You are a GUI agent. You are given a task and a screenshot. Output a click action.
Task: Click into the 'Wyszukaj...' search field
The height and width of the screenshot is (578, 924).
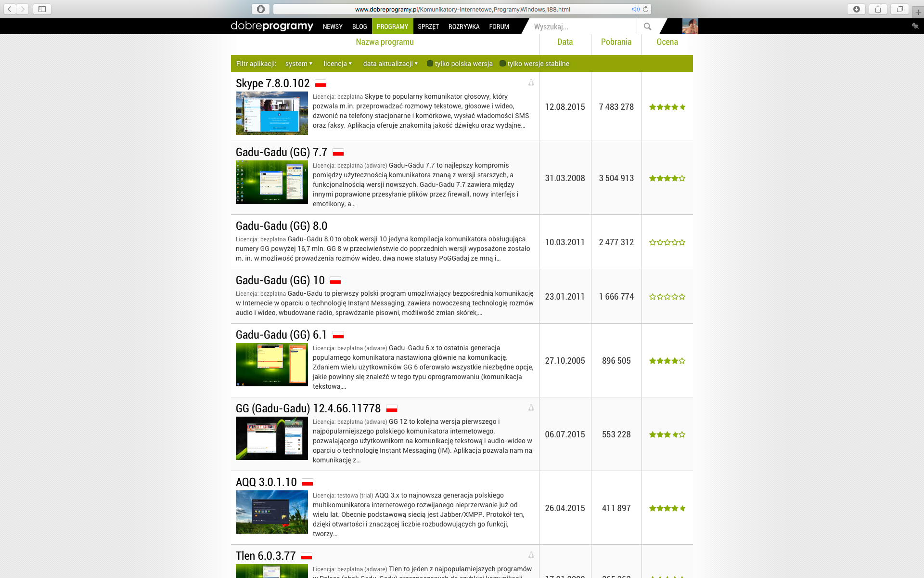(583, 26)
